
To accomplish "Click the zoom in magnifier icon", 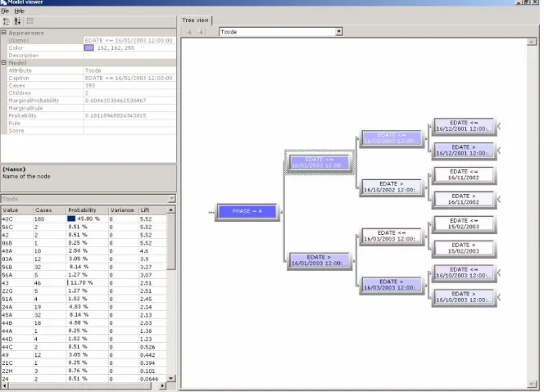I will click(188, 31).
